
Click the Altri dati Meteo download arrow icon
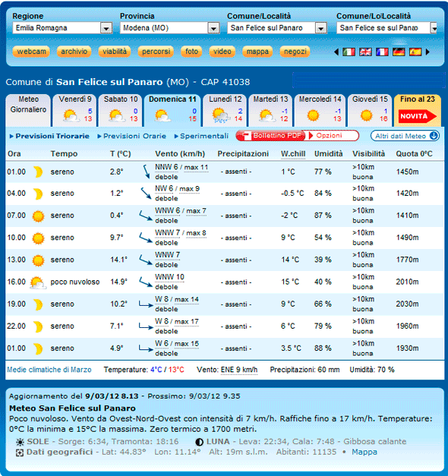(x=434, y=136)
